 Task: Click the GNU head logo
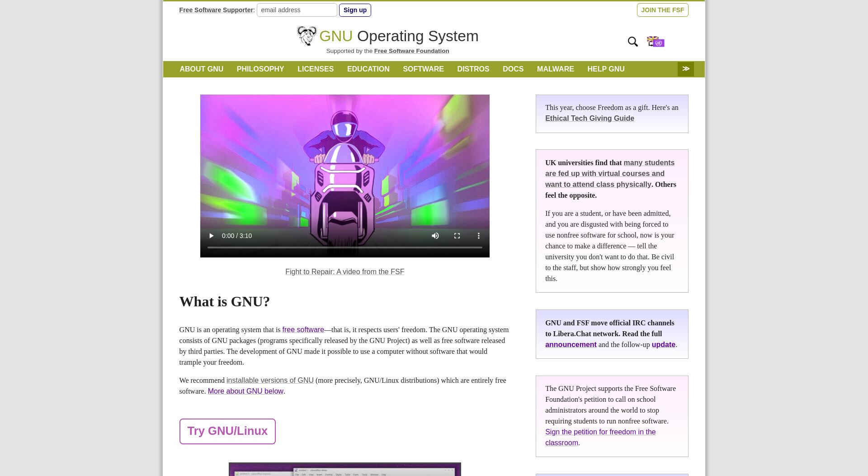(307, 36)
